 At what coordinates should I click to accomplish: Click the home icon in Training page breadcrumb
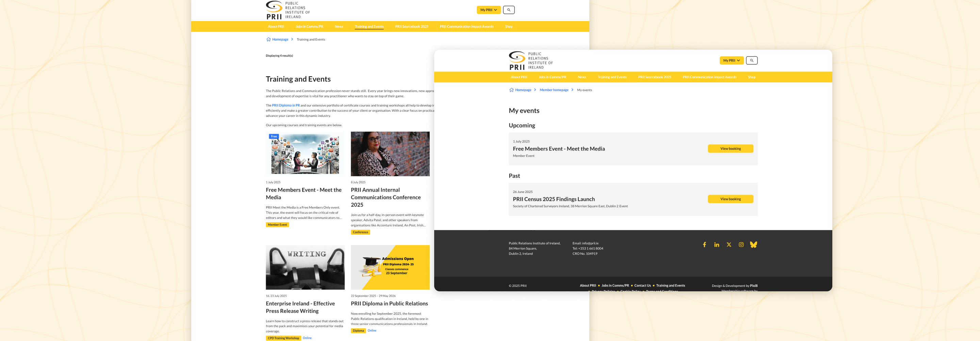coord(268,39)
